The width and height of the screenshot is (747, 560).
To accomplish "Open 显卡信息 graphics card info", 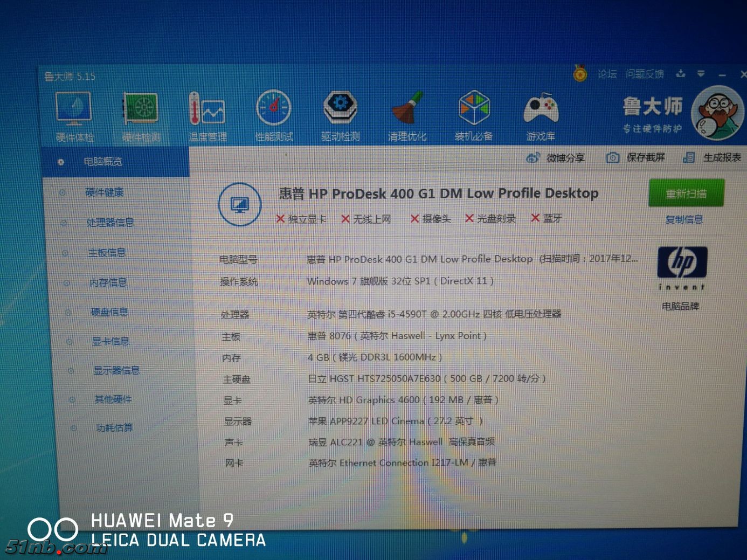I will pyautogui.click(x=110, y=341).
